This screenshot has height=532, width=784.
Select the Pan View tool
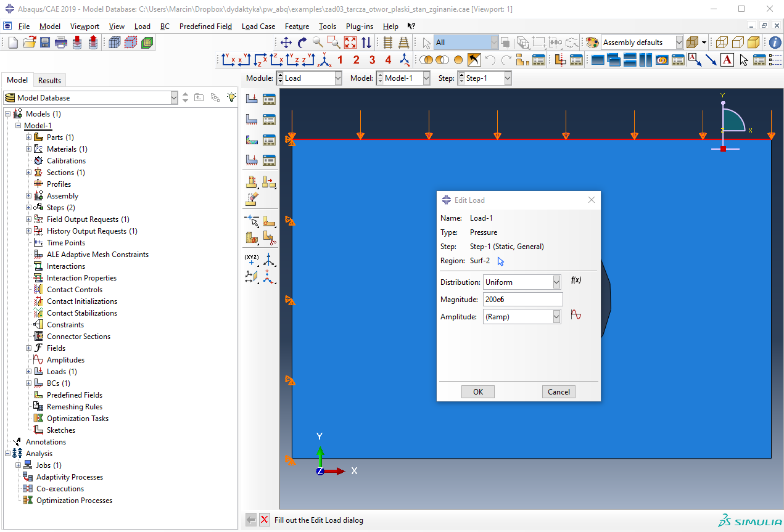pos(286,43)
